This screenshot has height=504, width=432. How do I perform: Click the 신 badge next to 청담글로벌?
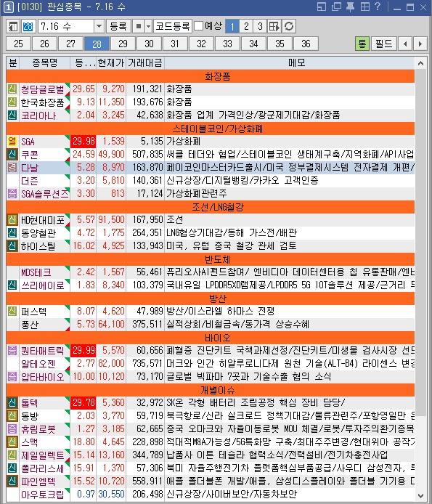12,89
